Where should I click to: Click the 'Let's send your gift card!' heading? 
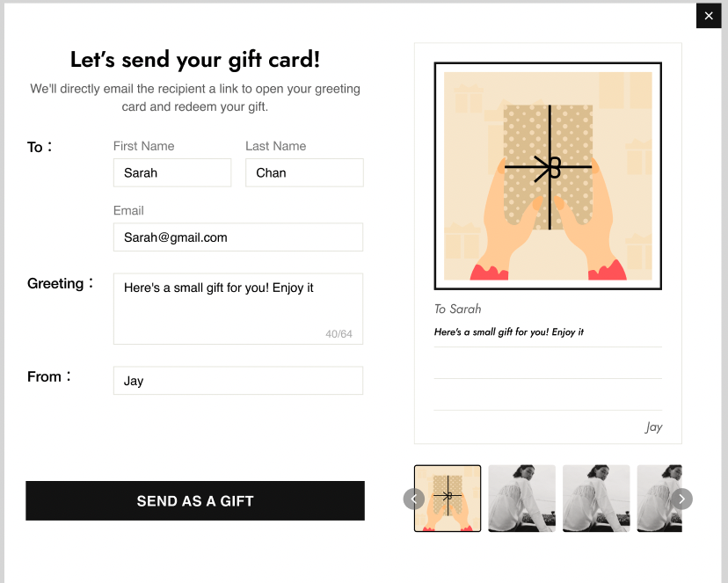pos(195,60)
